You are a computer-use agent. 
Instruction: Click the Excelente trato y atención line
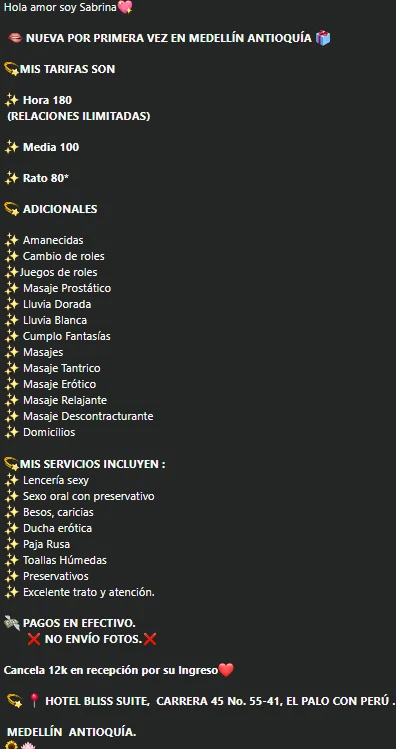pyautogui.click(x=89, y=592)
